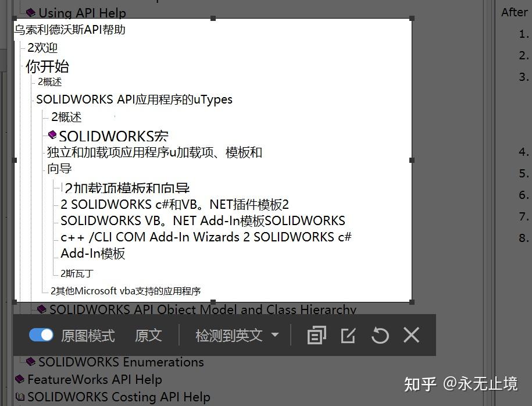This screenshot has width=532, height=406.
Task: Select the Using API Help tree entry
Action: tap(80, 12)
